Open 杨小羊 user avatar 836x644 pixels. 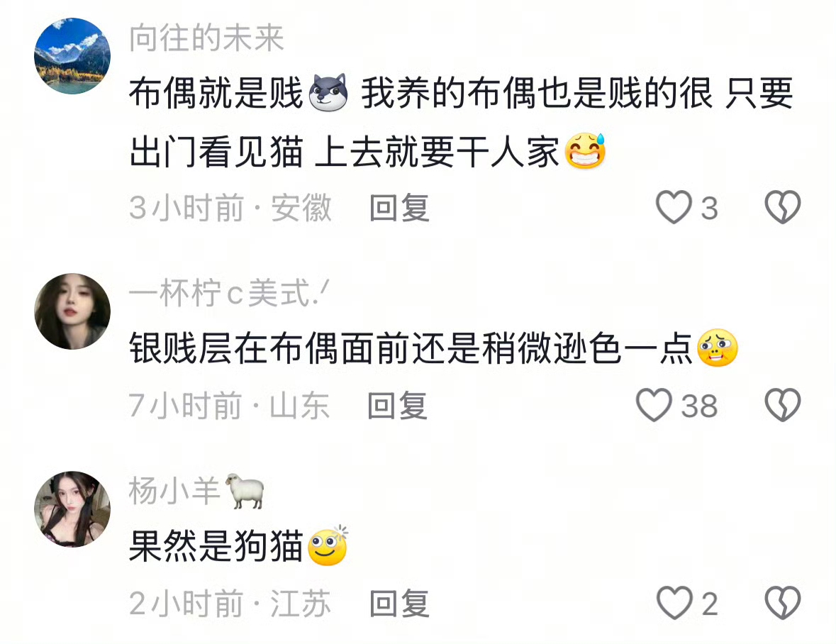click(x=72, y=509)
